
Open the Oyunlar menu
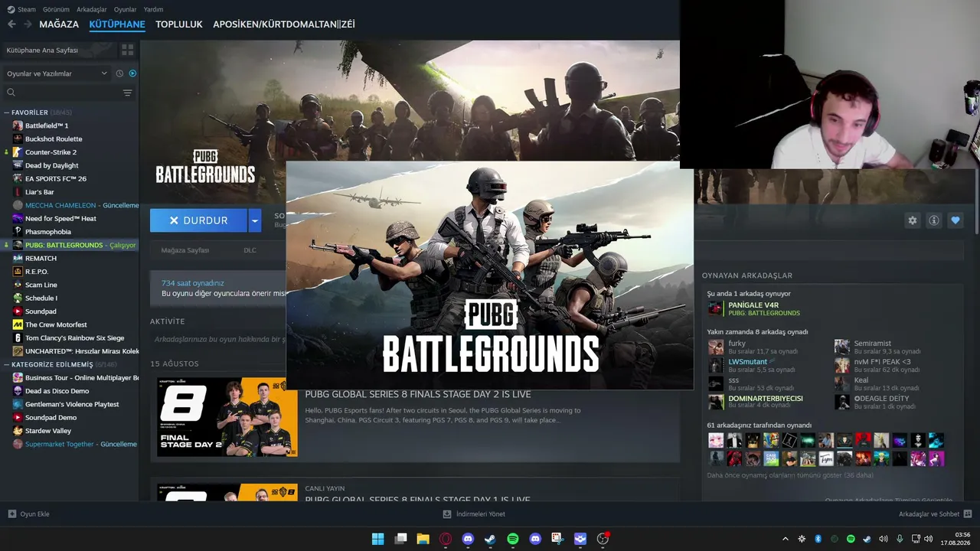pyautogui.click(x=126, y=9)
